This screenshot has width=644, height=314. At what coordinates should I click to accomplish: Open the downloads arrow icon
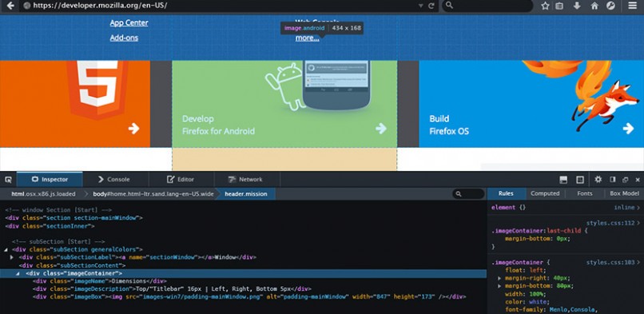[x=577, y=6]
